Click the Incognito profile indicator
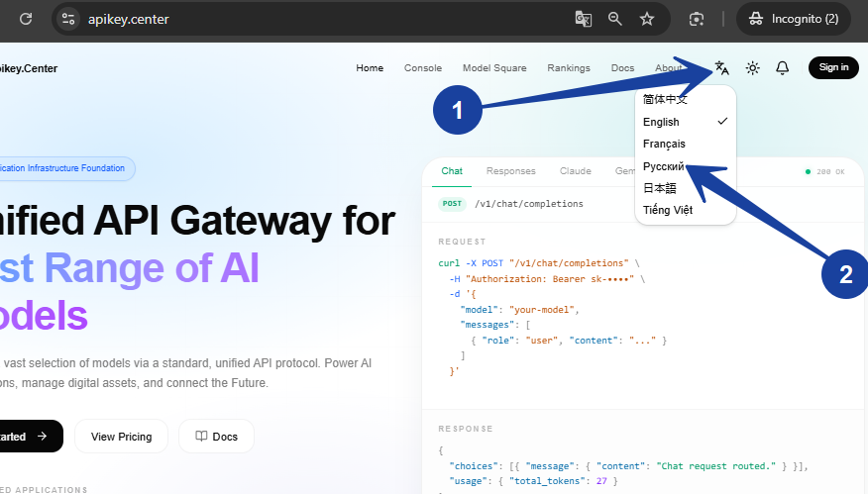The image size is (868, 494). pos(794,19)
